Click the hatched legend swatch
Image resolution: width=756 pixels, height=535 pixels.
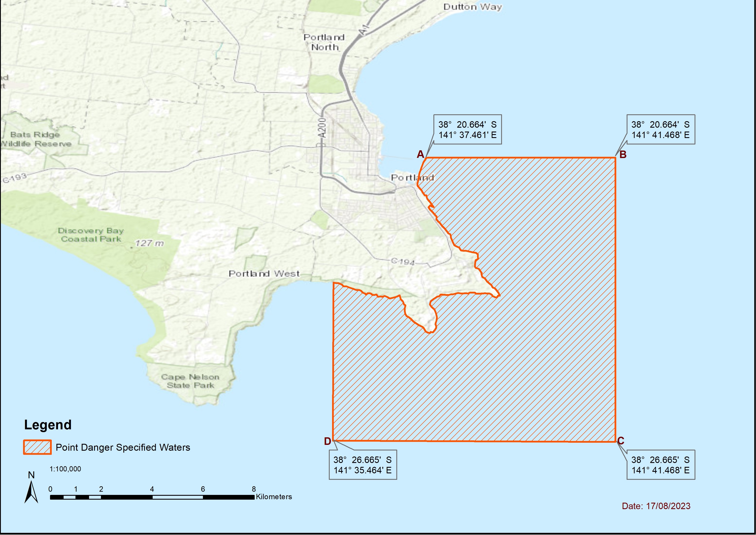point(37,447)
